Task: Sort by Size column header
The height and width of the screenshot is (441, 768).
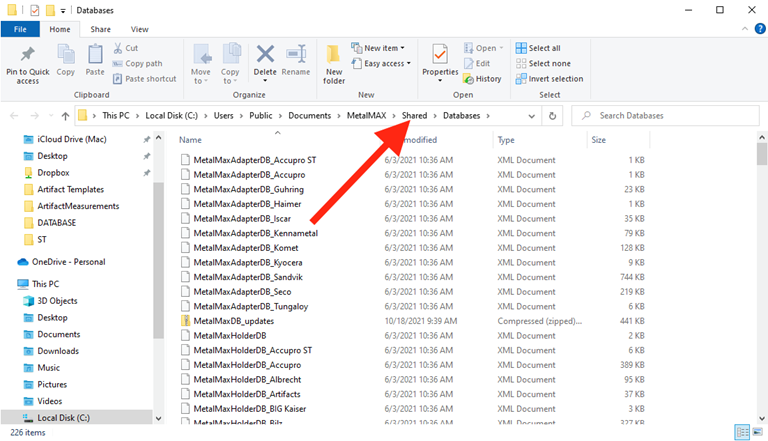Action: point(599,140)
